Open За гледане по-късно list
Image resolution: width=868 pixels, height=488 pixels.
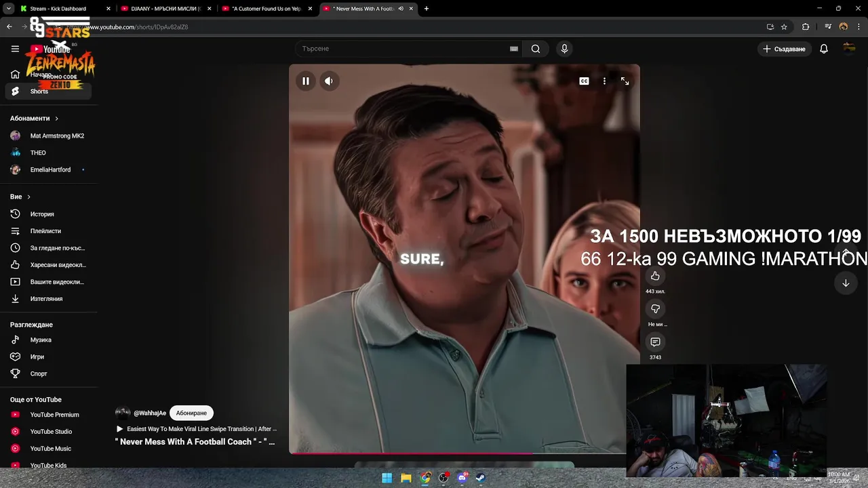click(49, 248)
